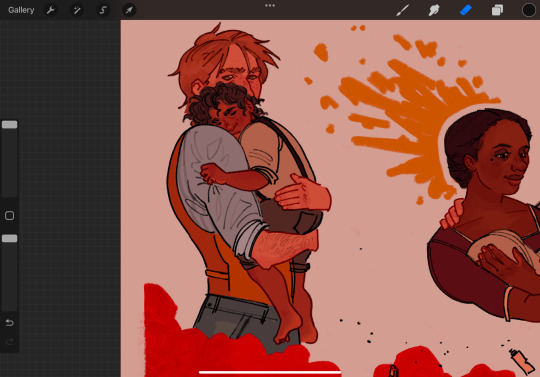Open the Gallery view
The height and width of the screenshot is (377, 540).
point(21,10)
